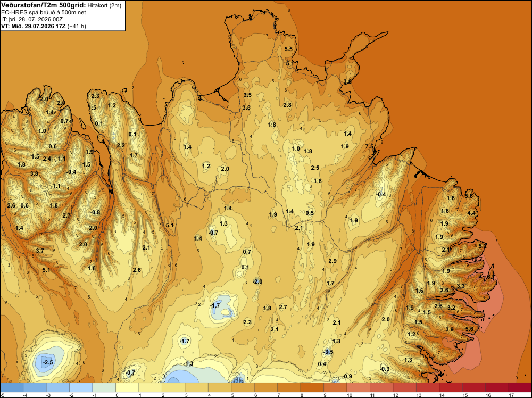Viewport: 532px width, 398px height.
Task: Click the title 'Veðurstofan/T2m 500grid:' in the header
Action: pyautogui.click(x=44, y=5)
